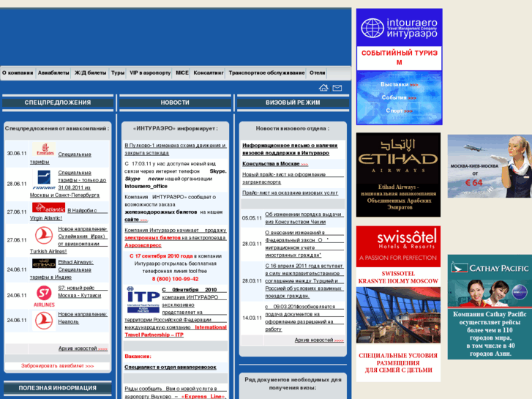Click the Etihad Airways advertisement banner
The height and width of the screenshot is (399, 532).
coord(398,174)
